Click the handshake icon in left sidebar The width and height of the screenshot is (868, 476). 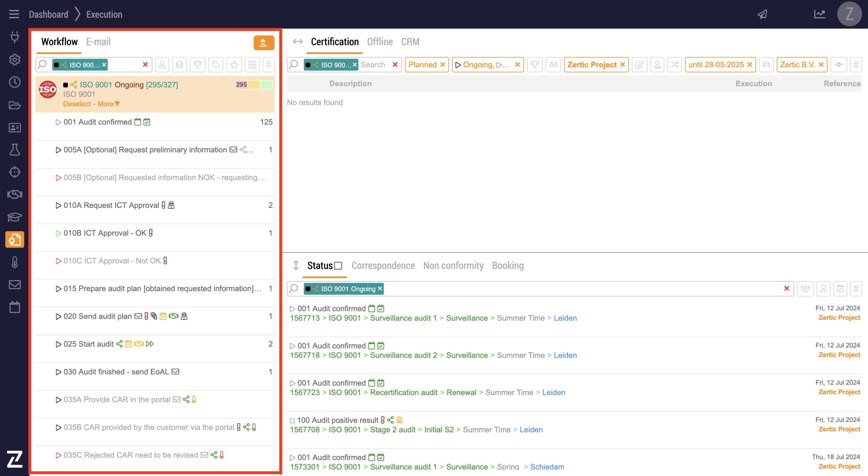point(15,195)
